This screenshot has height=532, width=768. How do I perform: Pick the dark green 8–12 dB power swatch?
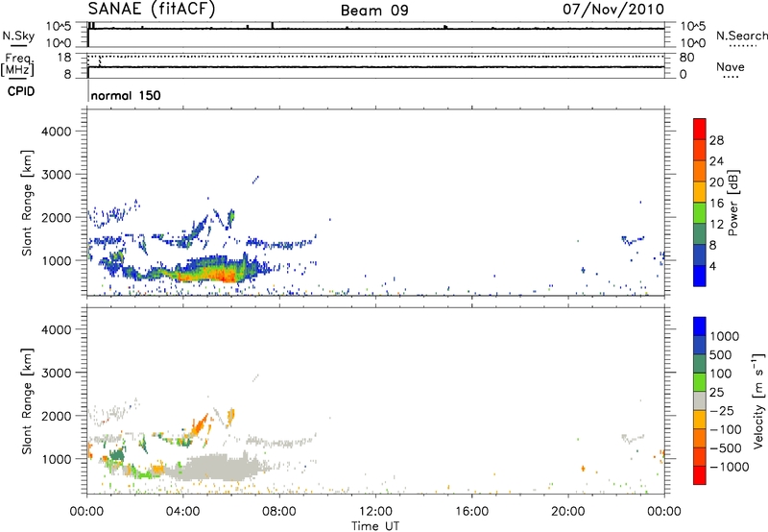pyautogui.click(x=700, y=234)
